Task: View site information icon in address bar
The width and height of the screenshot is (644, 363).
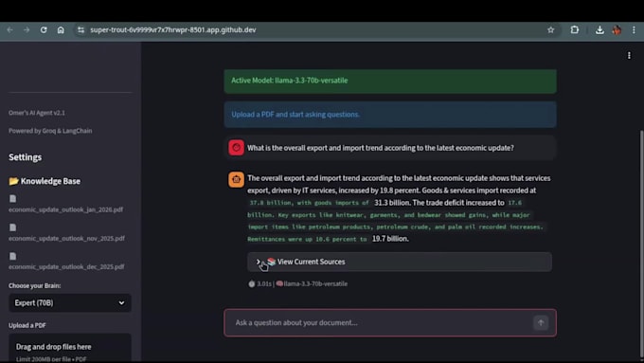Action: [x=80, y=30]
